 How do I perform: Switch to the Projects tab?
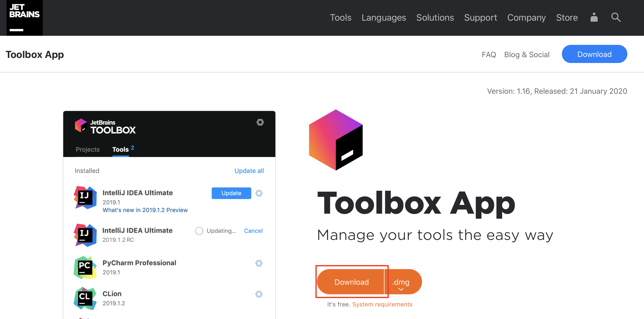[87, 149]
